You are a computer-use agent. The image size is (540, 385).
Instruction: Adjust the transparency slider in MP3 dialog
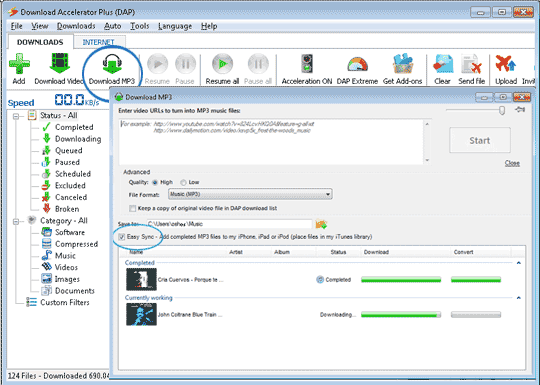point(502,110)
